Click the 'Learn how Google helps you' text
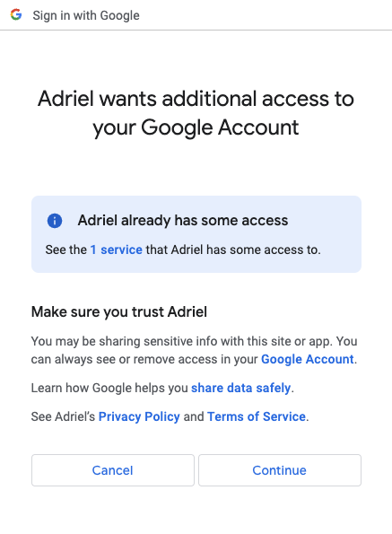 pos(109,388)
